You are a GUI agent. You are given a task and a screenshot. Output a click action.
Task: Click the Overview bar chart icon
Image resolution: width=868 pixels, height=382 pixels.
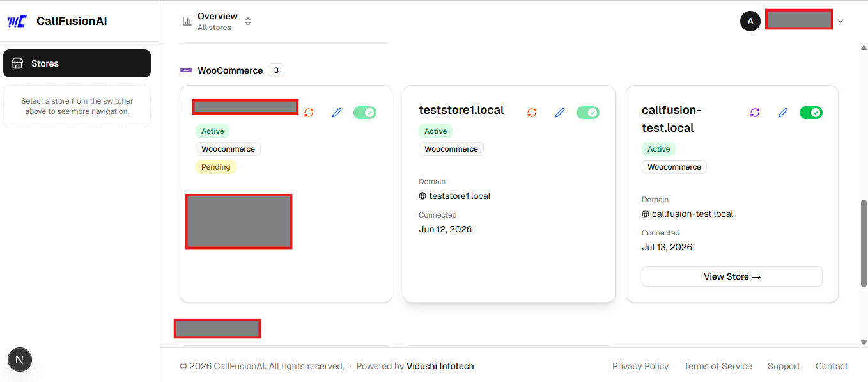tap(187, 21)
